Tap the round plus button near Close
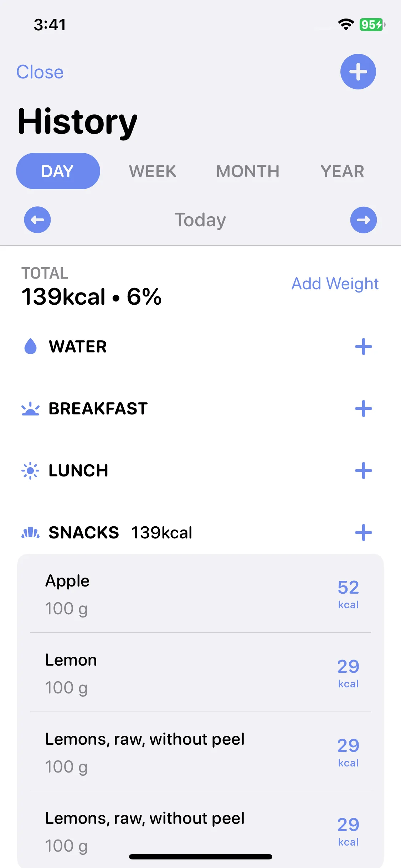The height and width of the screenshot is (868, 401). 358,72
